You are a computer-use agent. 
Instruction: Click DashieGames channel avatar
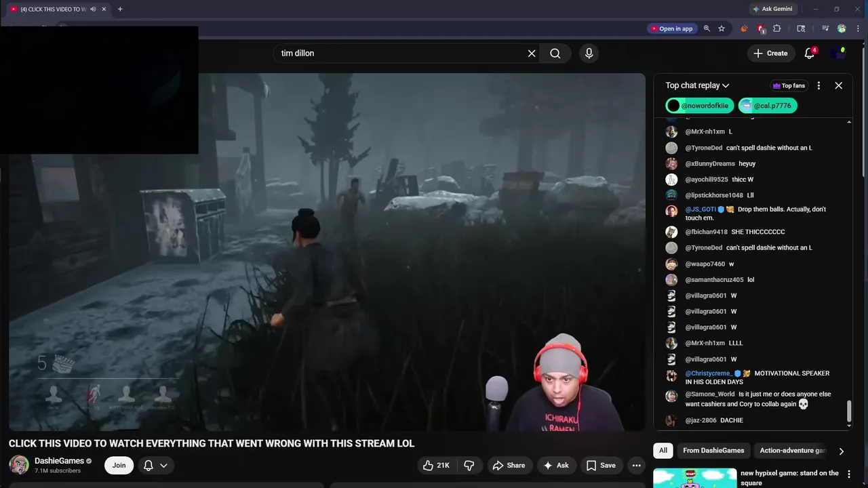pos(19,465)
